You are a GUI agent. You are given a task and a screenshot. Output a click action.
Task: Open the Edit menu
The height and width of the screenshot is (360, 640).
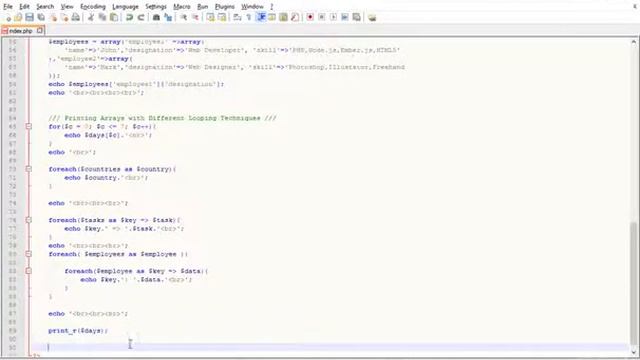(24, 7)
